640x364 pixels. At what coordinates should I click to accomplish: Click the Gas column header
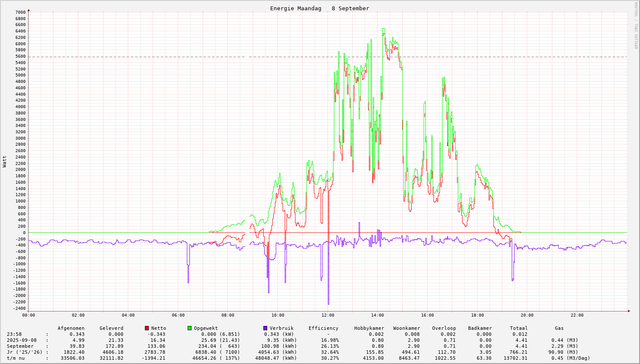coord(559,328)
